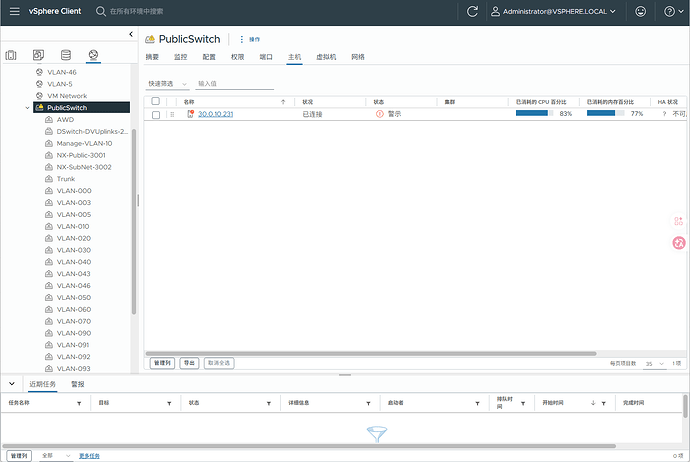Click the VLAN-46 network icon
The width and height of the screenshot is (690, 462).
click(39, 72)
